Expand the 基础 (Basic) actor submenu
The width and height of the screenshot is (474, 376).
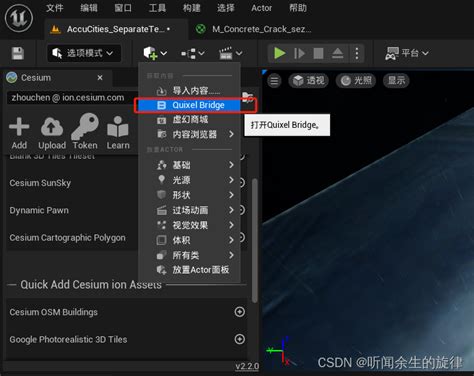(x=189, y=165)
